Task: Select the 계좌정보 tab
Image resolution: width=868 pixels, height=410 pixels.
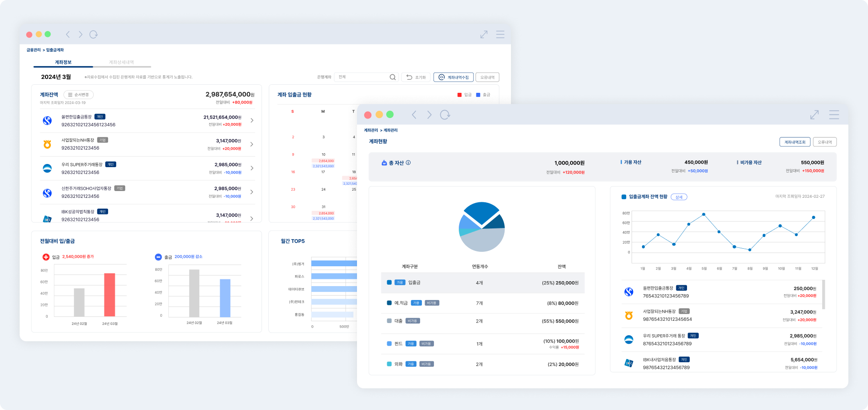Action: point(63,62)
